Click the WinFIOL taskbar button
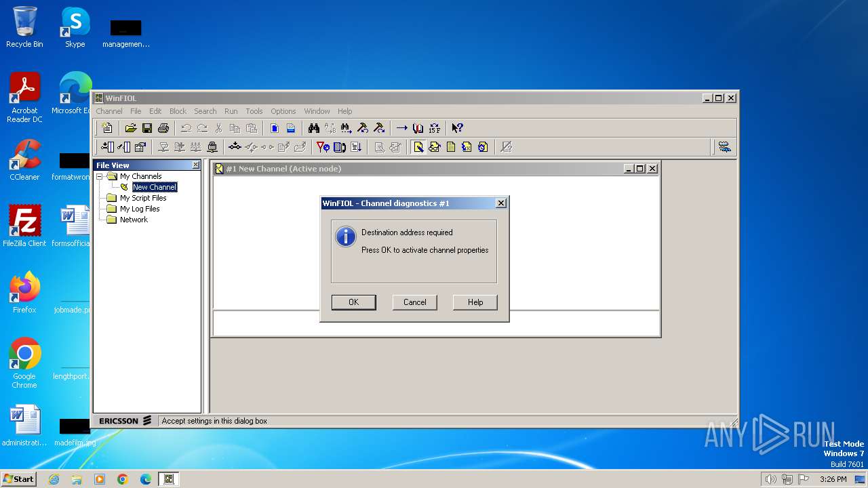The width and height of the screenshot is (868, 488). pyautogui.click(x=168, y=479)
